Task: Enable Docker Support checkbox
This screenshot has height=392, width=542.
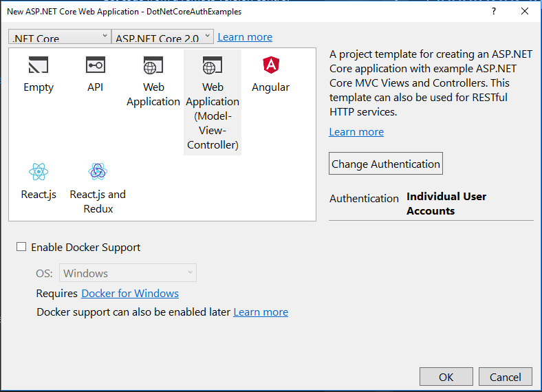Action: (21, 247)
